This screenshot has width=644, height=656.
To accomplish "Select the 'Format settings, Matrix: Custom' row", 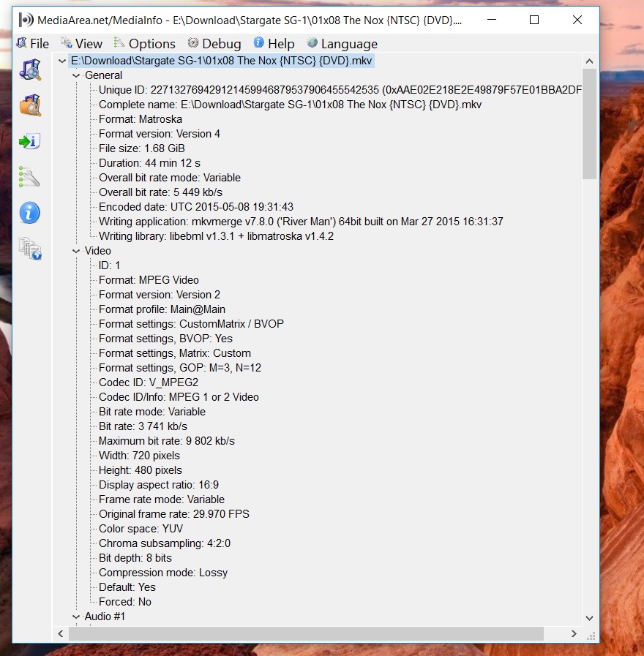I will coord(175,353).
